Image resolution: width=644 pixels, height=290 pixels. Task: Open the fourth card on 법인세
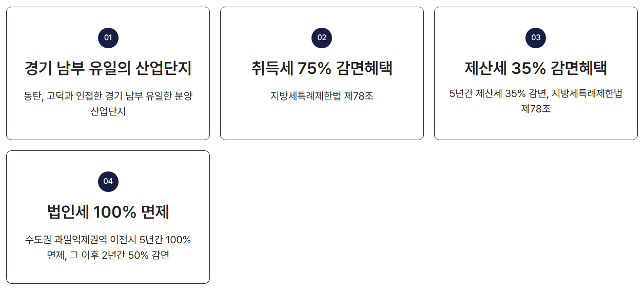pyautogui.click(x=108, y=217)
